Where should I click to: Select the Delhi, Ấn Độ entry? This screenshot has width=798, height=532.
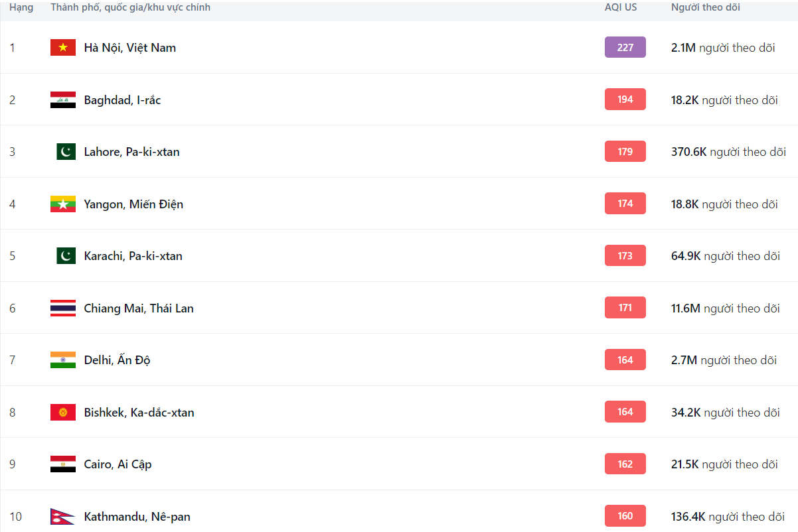coord(117,360)
